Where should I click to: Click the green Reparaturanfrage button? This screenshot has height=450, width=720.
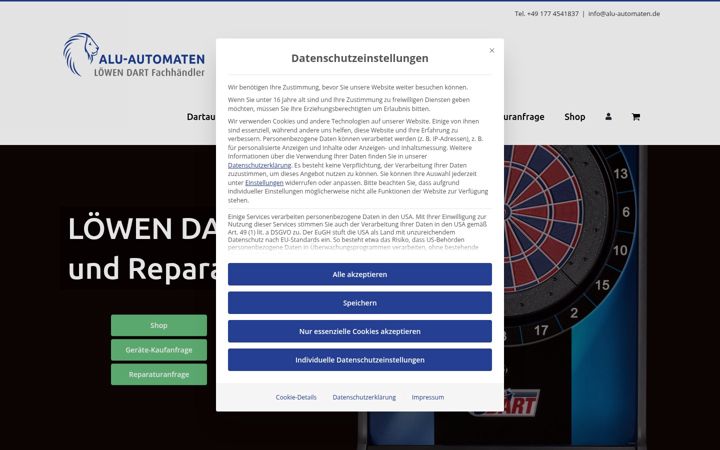[x=159, y=374]
